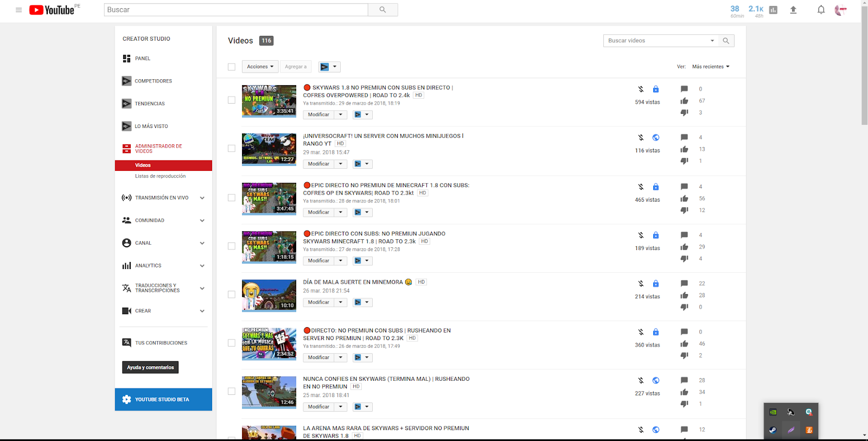Screen dimensions: 868x441
Task: Click the Buscar videos input field
Action: coord(655,41)
